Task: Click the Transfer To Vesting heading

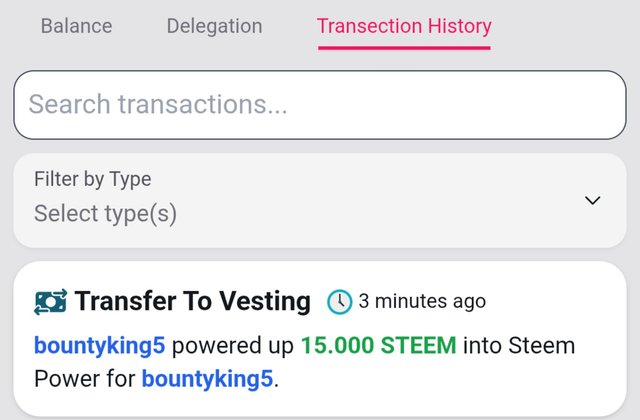Action: point(193,301)
